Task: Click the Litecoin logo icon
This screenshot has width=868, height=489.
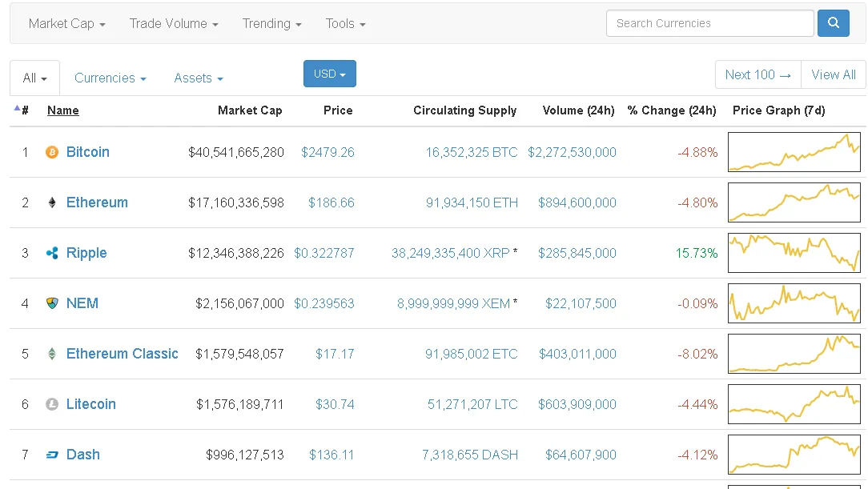Action: [52, 404]
